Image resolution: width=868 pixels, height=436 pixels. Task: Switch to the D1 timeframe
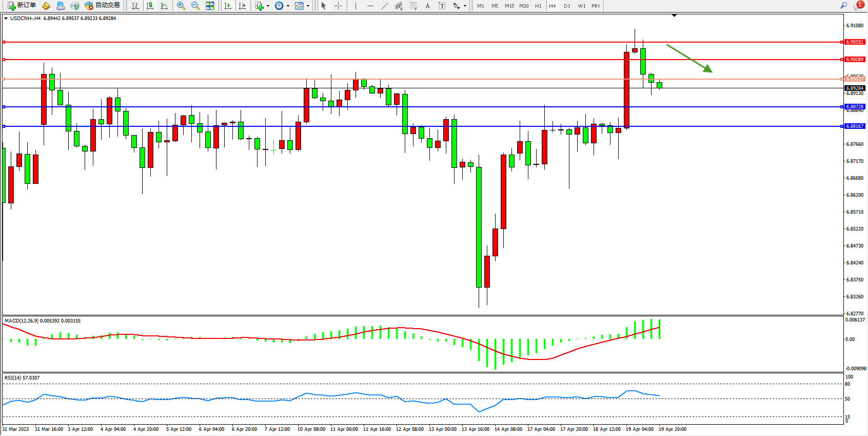point(567,6)
